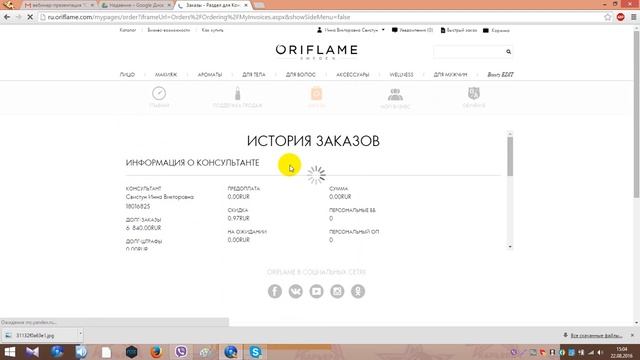Open the Бизнес-возможности top link

[x=169, y=30]
